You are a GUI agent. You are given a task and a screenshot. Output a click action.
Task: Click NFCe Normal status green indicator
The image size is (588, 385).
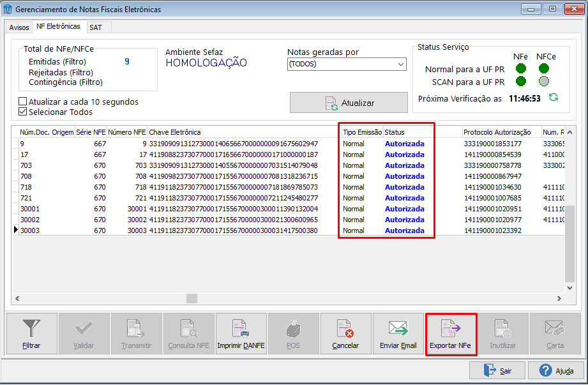pos(544,68)
